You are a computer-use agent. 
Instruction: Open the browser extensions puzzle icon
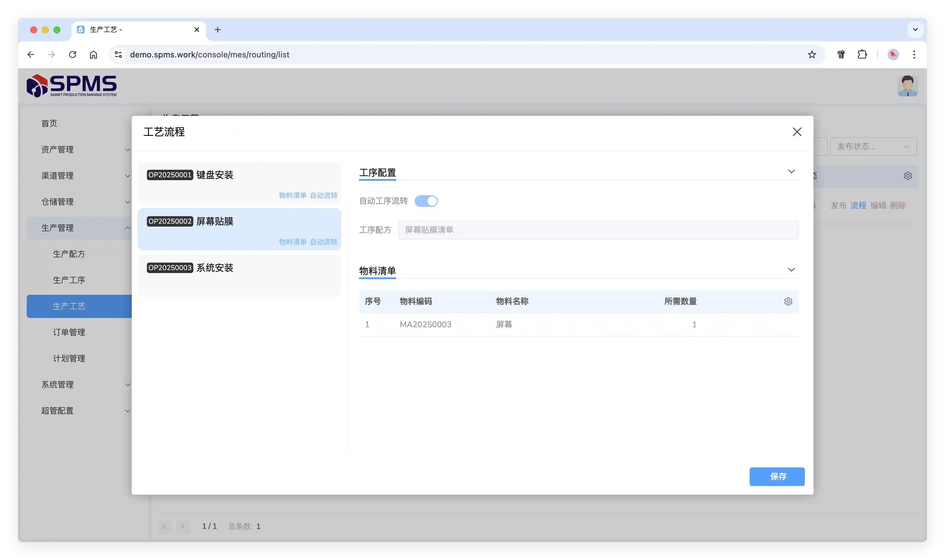862,54
